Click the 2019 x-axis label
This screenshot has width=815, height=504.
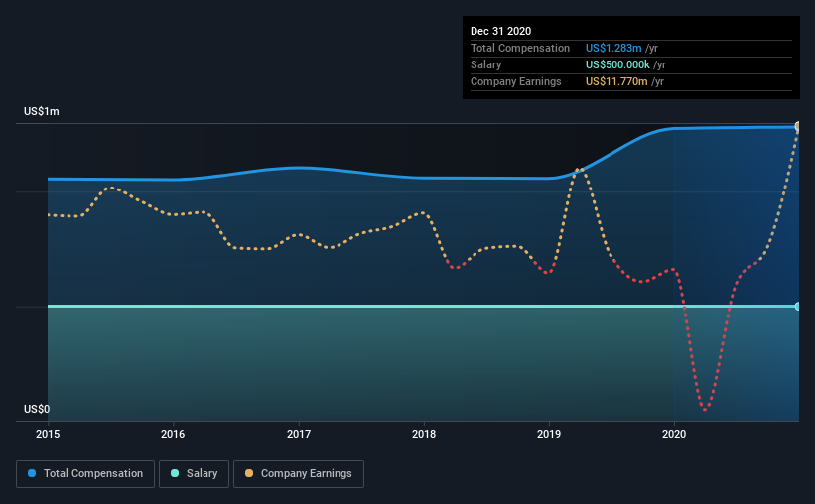pyautogui.click(x=549, y=434)
